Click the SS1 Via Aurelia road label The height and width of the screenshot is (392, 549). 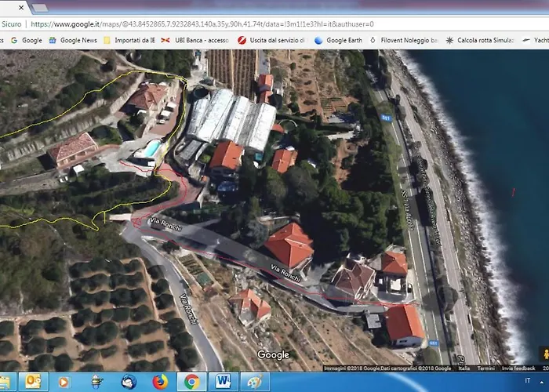[x=408, y=209]
